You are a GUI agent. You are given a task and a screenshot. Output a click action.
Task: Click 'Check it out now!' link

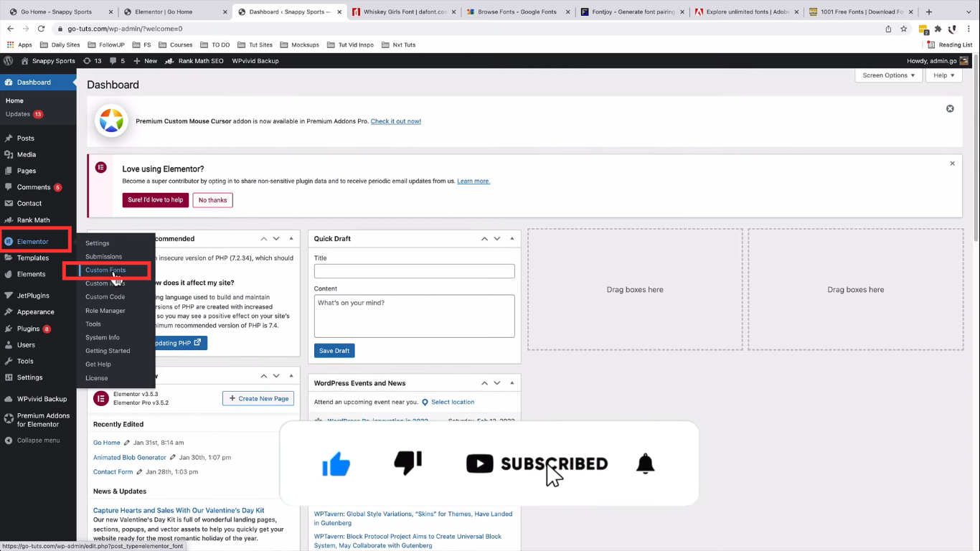click(396, 121)
